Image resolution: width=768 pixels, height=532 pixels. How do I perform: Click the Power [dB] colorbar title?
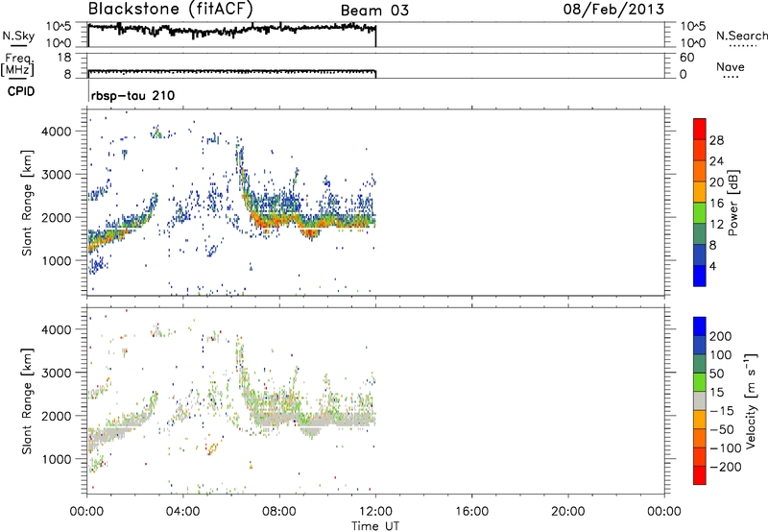click(733, 203)
